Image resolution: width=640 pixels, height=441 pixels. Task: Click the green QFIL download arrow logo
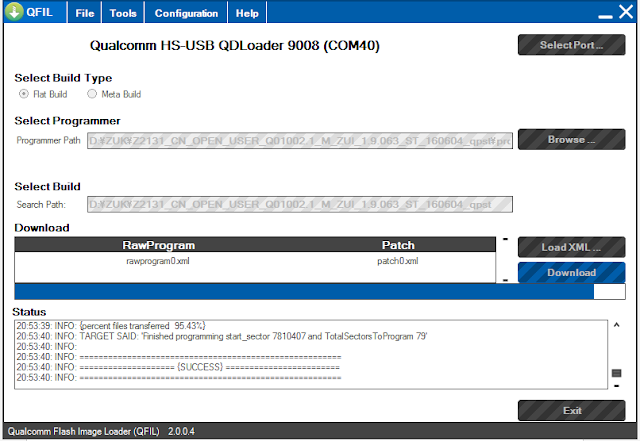pyautogui.click(x=14, y=11)
